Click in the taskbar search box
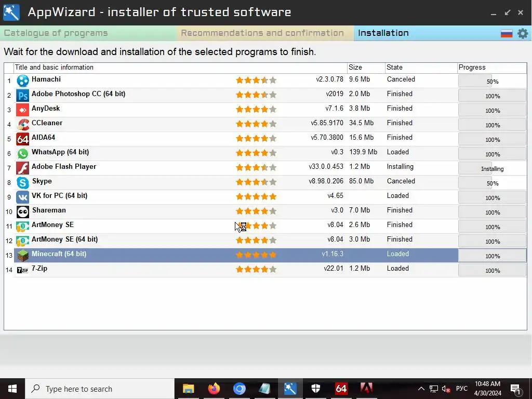This screenshot has width=532, height=399. [x=100, y=389]
